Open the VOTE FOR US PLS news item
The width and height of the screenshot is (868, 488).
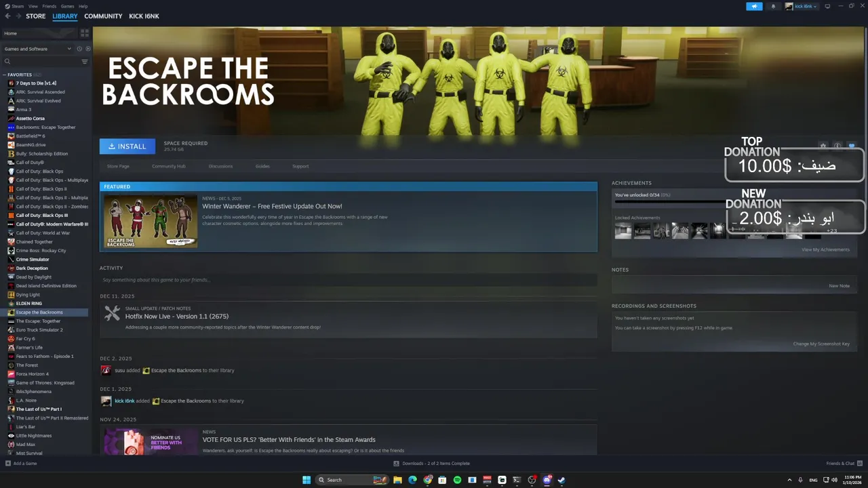289,440
